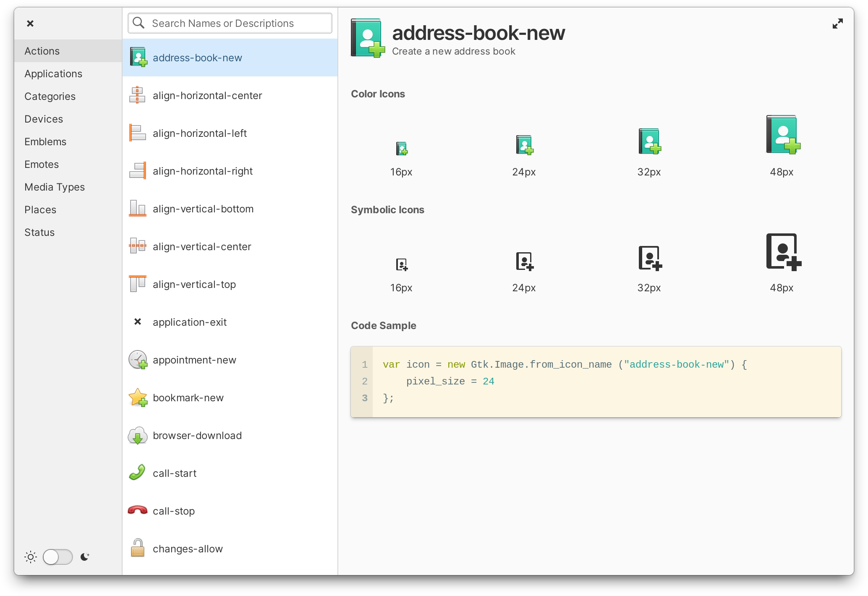The image size is (868, 596).
Task: Open the Status category
Action: [39, 233]
